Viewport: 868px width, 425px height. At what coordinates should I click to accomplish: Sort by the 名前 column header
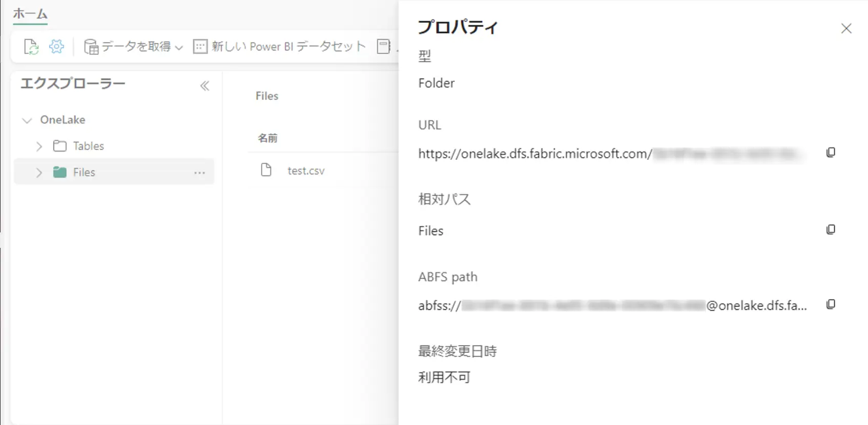pyautogui.click(x=267, y=138)
